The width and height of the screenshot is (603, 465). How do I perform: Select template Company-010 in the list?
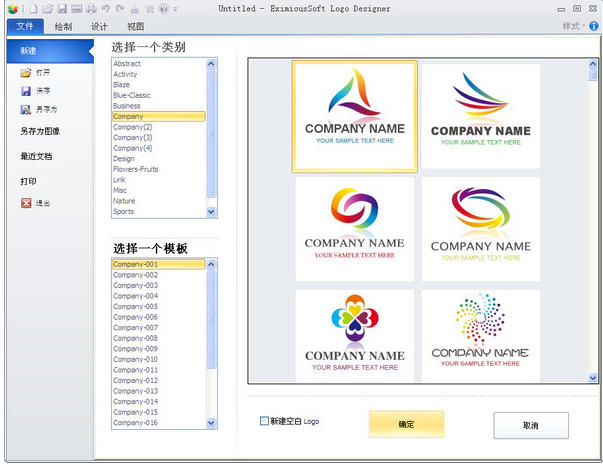[x=159, y=360]
